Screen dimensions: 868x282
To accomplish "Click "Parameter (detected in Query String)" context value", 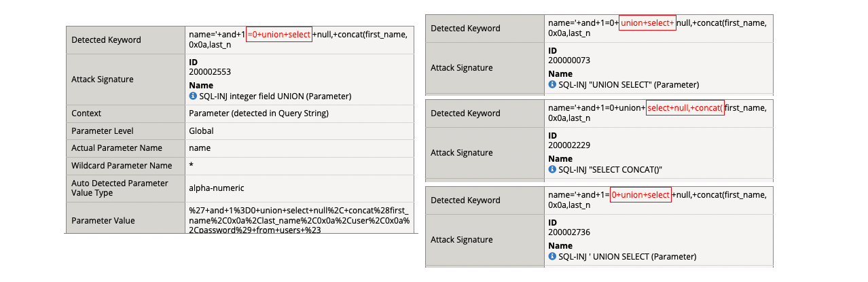I will coord(259,113).
